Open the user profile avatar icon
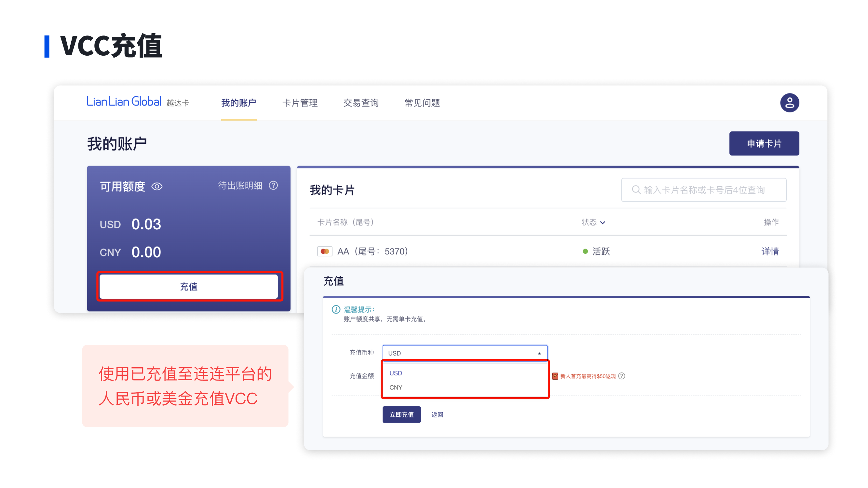Image resolution: width=868 pixels, height=488 pixels. pyautogui.click(x=789, y=102)
